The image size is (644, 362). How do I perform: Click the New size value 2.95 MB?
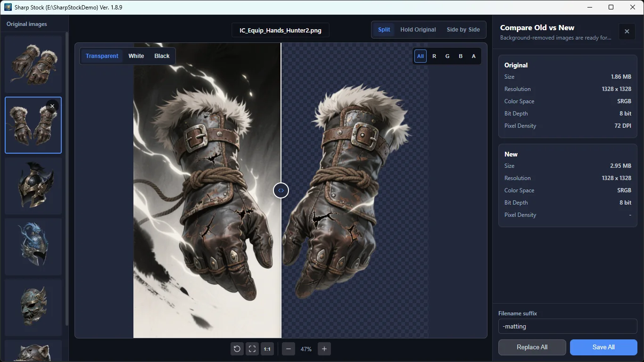click(620, 166)
